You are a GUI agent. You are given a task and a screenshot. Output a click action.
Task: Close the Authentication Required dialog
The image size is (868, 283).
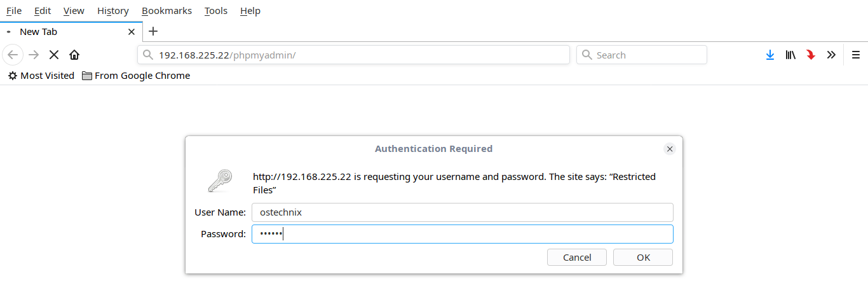pyautogui.click(x=669, y=149)
